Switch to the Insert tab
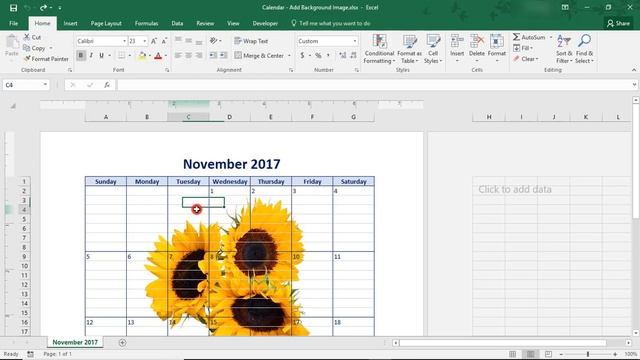This screenshot has width=640, height=360. pyautogui.click(x=70, y=23)
